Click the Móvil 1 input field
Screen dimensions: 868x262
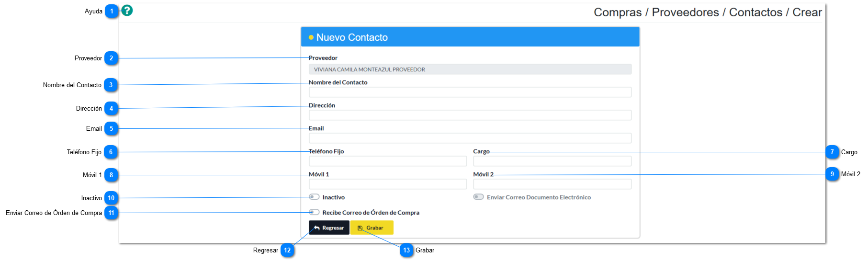388,184
